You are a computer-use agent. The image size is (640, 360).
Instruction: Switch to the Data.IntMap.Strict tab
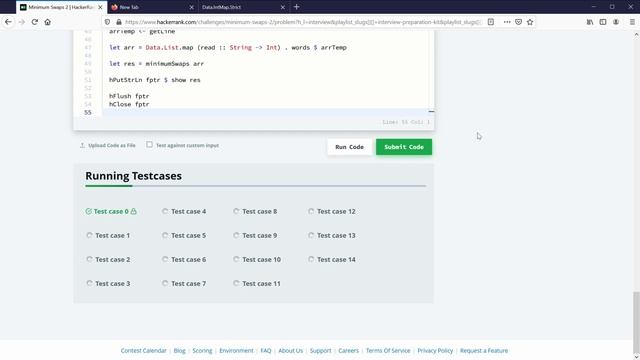pyautogui.click(x=243, y=7)
